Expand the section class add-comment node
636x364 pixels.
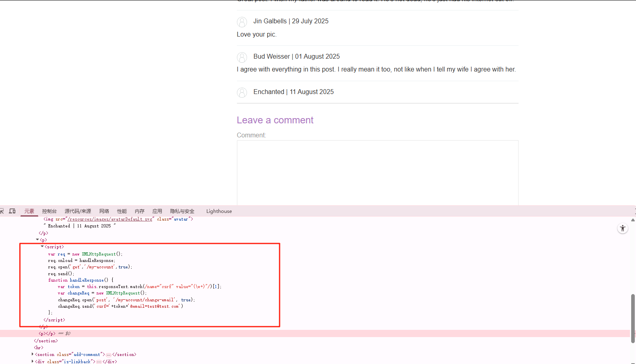(x=33, y=354)
